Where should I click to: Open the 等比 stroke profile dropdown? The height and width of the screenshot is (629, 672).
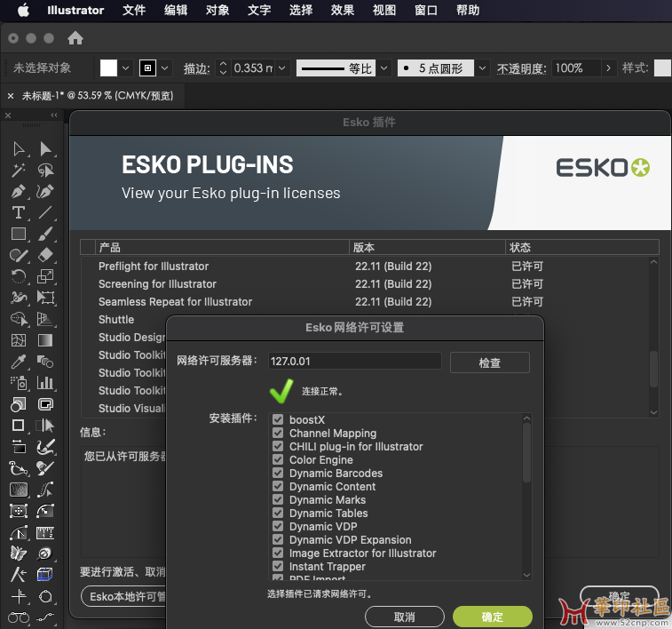[x=384, y=68]
